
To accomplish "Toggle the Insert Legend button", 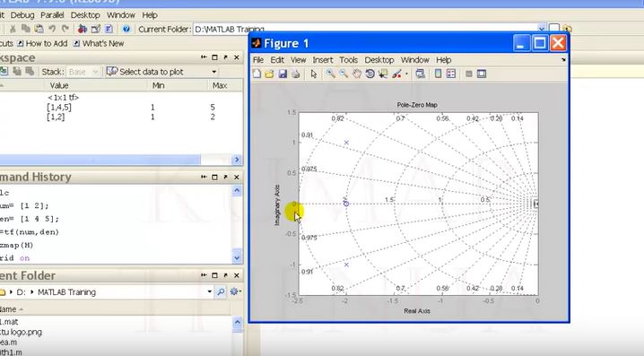I will click(x=451, y=74).
